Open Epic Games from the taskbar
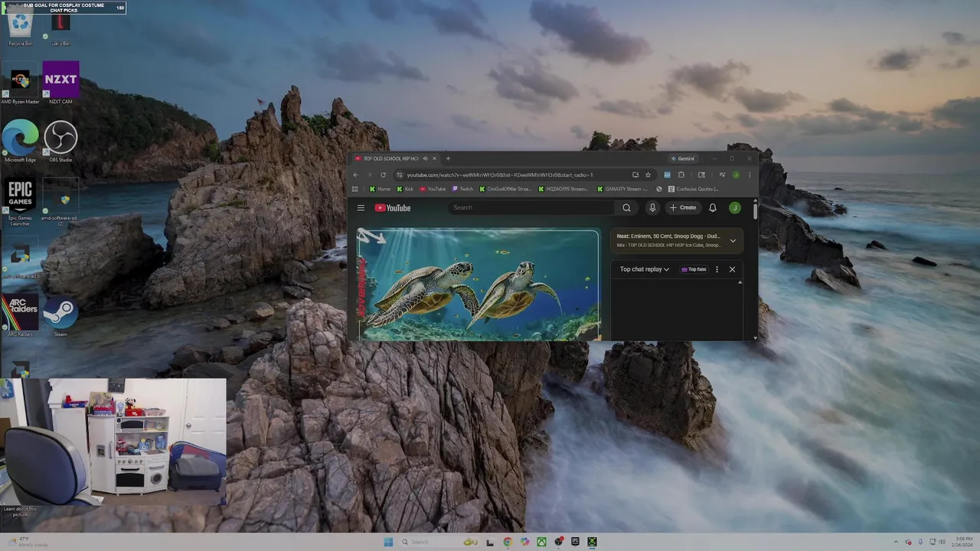Screen dimensions: 980x551 (x=575, y=542)
